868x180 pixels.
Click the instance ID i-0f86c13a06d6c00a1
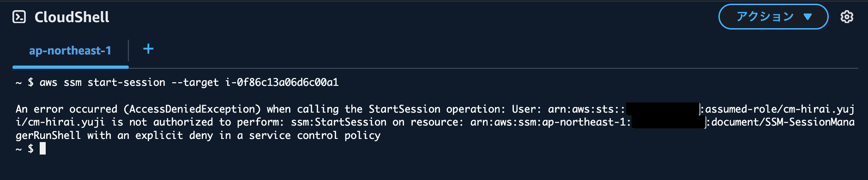tap(282, 83)
